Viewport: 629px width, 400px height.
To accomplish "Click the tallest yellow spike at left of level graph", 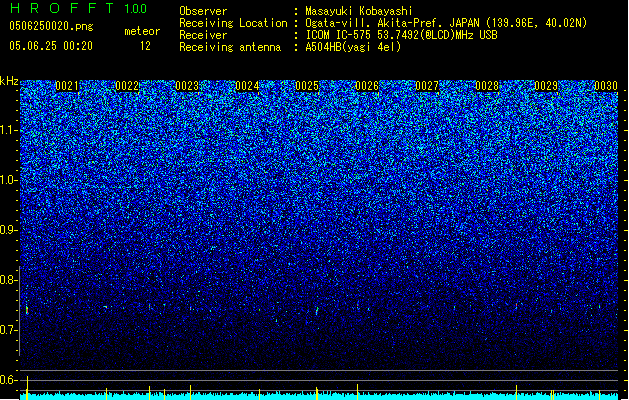I will pos(27,388).
